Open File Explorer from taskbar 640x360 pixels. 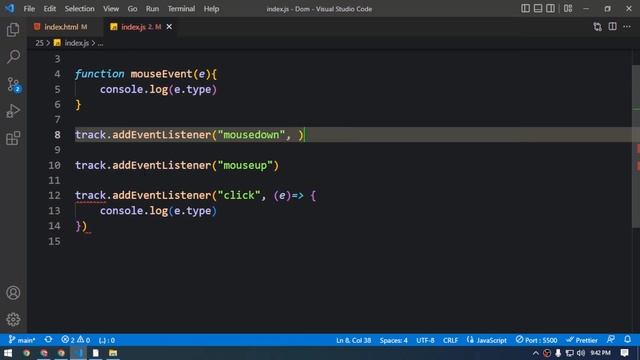[113, 353]
